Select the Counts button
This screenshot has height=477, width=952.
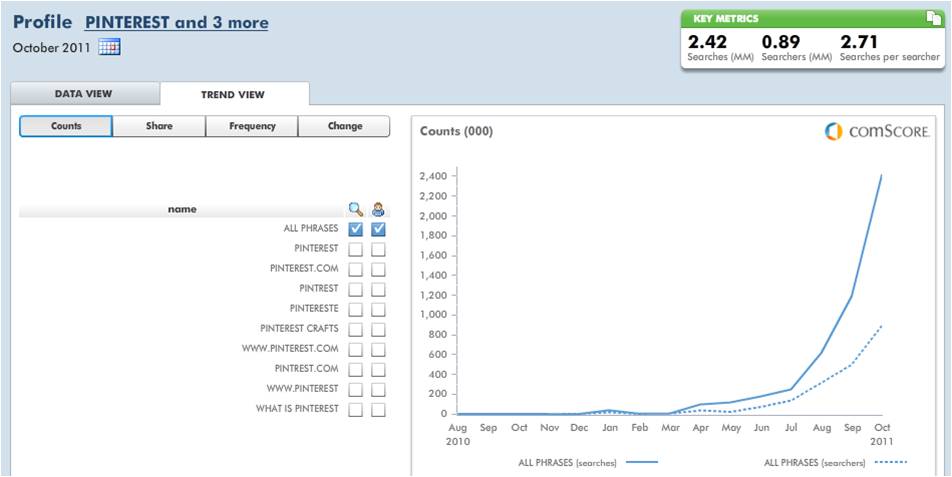pyautogui.click(x=66, y=126)
